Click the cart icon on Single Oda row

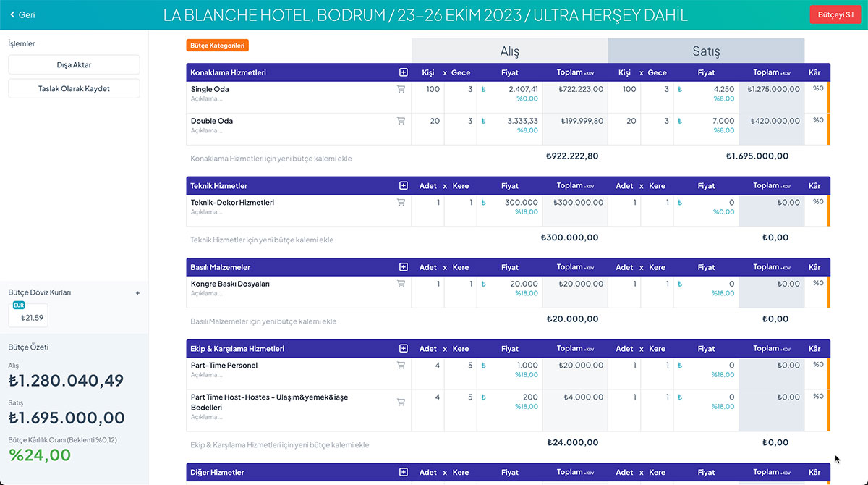(x=401, y=90)
